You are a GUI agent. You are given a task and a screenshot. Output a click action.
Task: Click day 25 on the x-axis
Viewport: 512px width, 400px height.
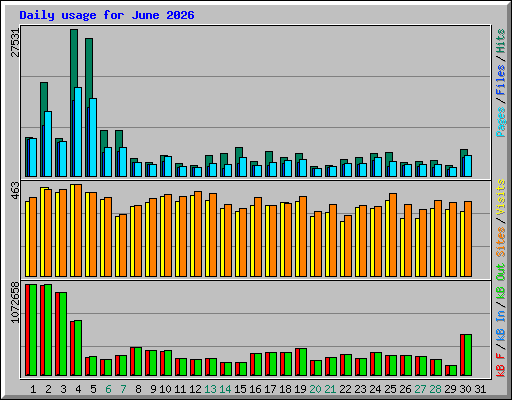click(x=390, y=389)
